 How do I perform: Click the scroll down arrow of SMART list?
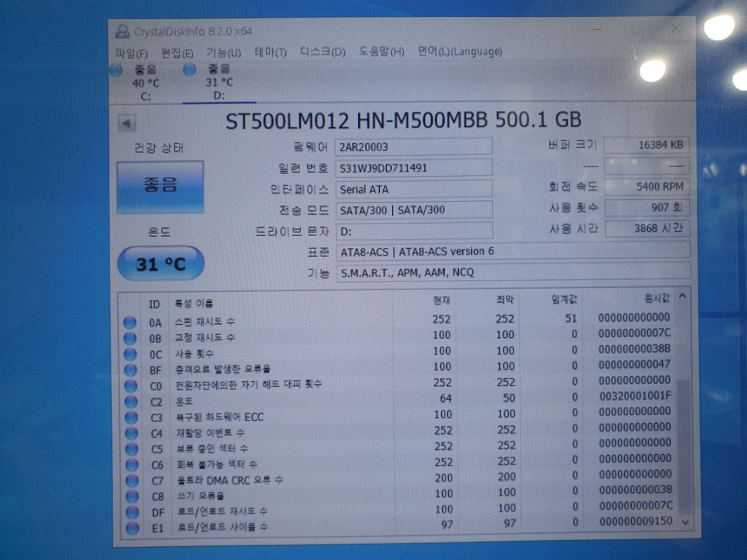click(x=685, y=523)
